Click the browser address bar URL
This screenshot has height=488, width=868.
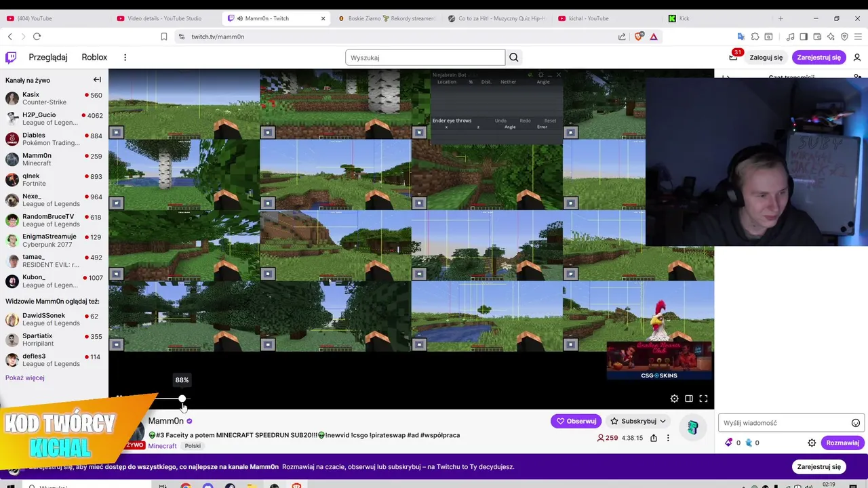[x=218, y=37]
